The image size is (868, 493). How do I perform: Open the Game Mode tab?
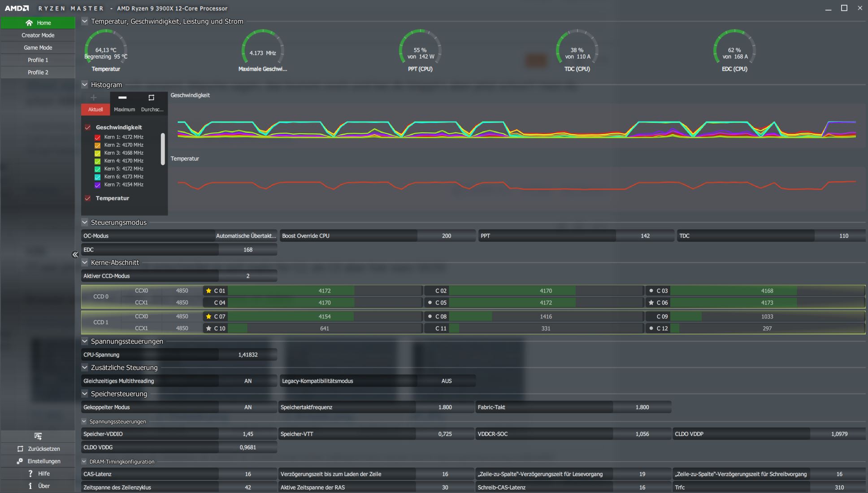38,48
